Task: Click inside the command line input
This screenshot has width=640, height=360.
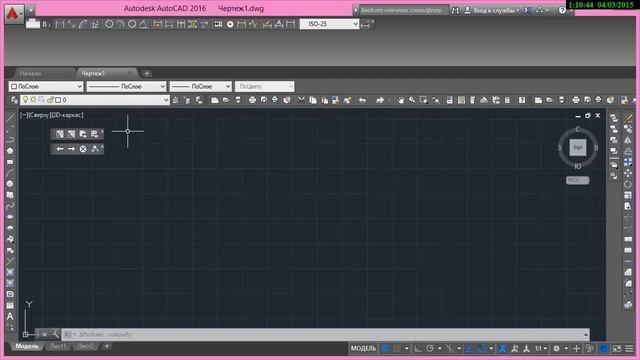Action: [327, 335]
